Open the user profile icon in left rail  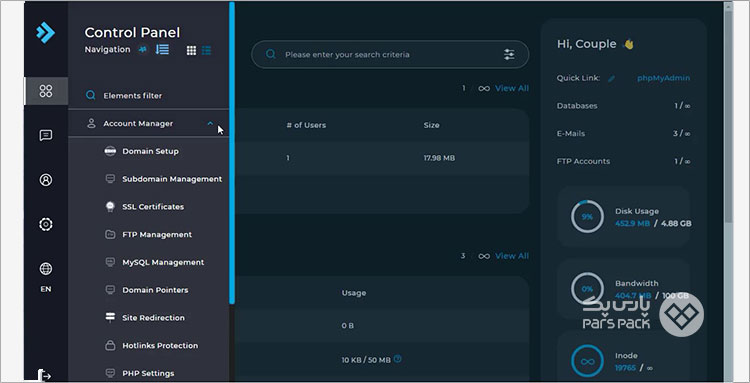tap(46, 180)
